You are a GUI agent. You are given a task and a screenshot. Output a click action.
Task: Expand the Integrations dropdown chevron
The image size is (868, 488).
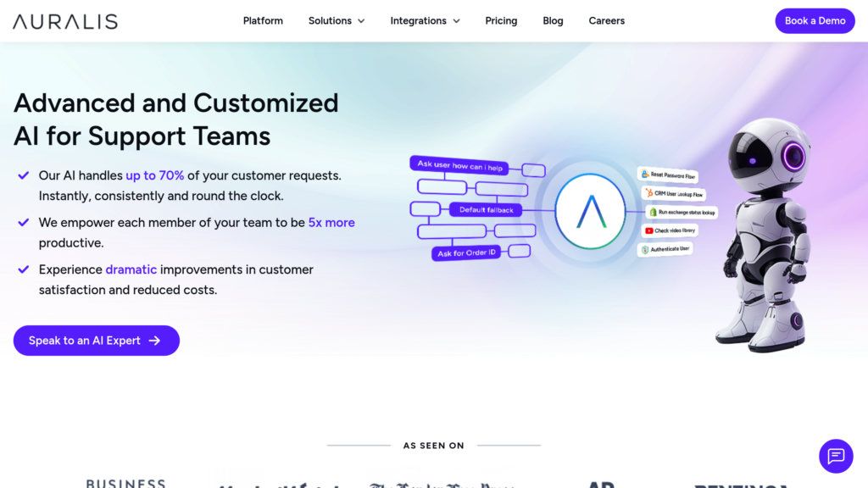[456, 21]
